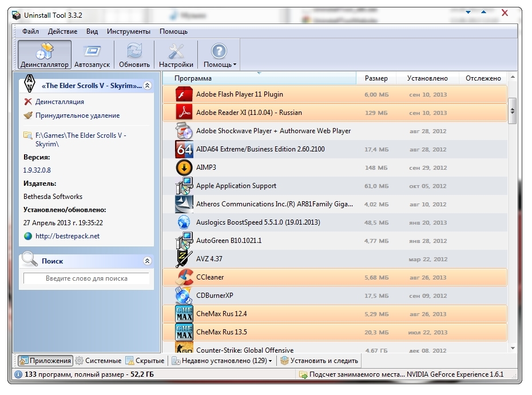
Task: Click the 4,67 ГБ size of Counter-Strike
Action: (376, 350)
